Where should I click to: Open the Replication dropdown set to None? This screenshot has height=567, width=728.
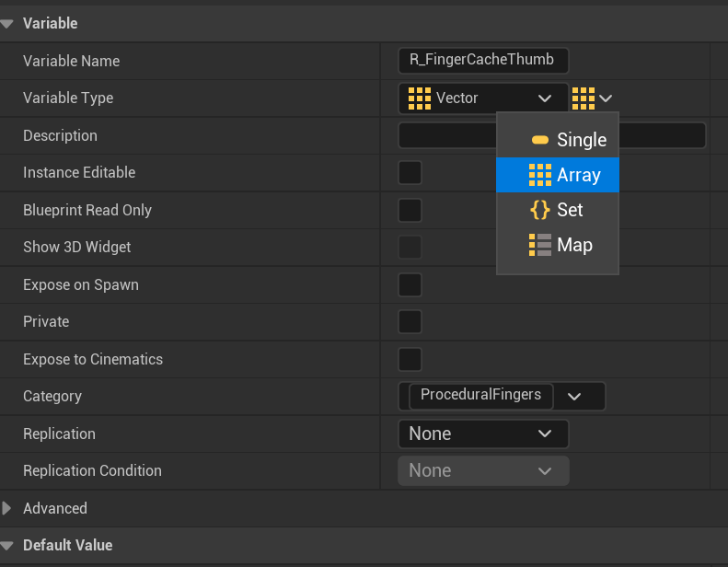click(x=483, y=434)
